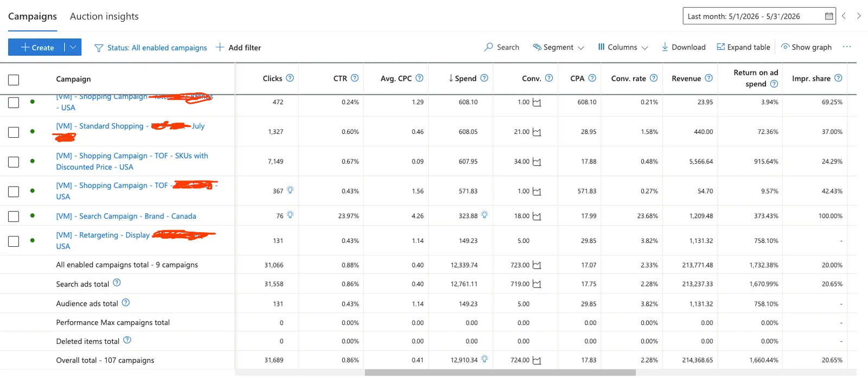Switch to the Auction insights tab

pyautogui.click(x=104, y=16)
